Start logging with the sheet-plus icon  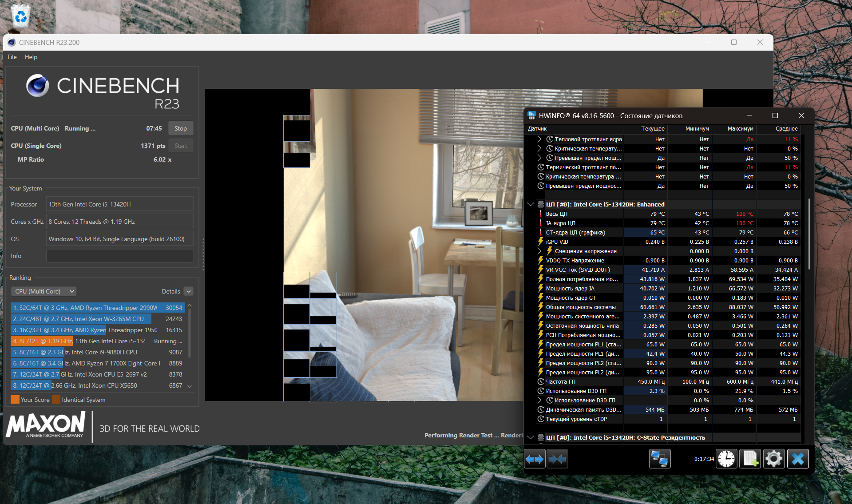750,459
